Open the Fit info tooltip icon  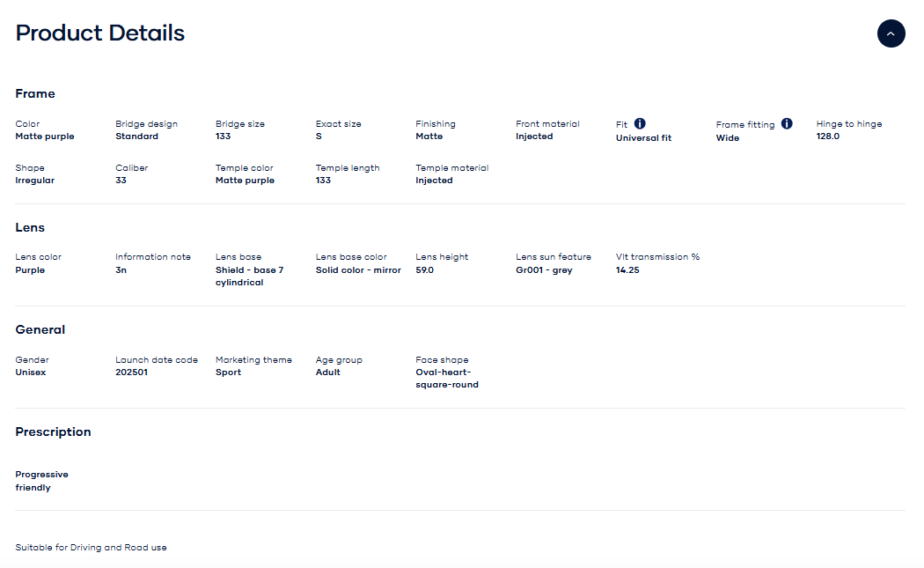click(x=640, y=124)
